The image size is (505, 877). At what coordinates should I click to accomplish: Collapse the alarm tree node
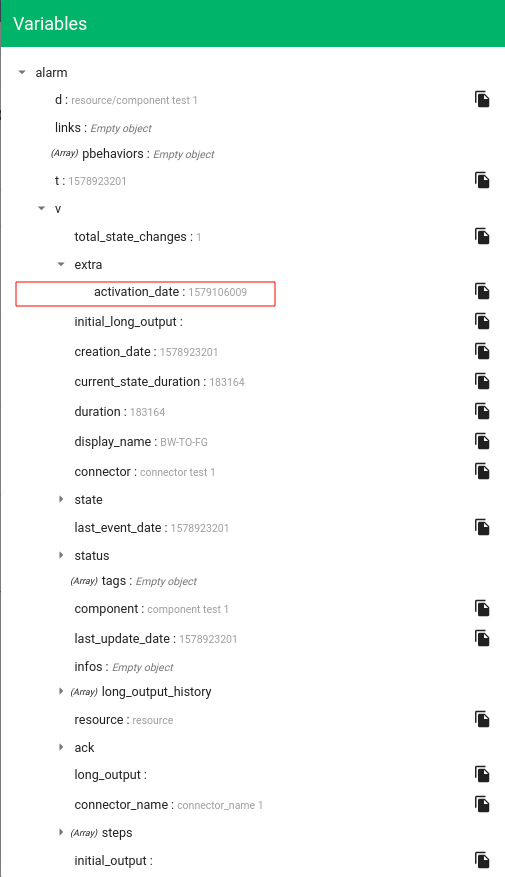click(22, 72)
